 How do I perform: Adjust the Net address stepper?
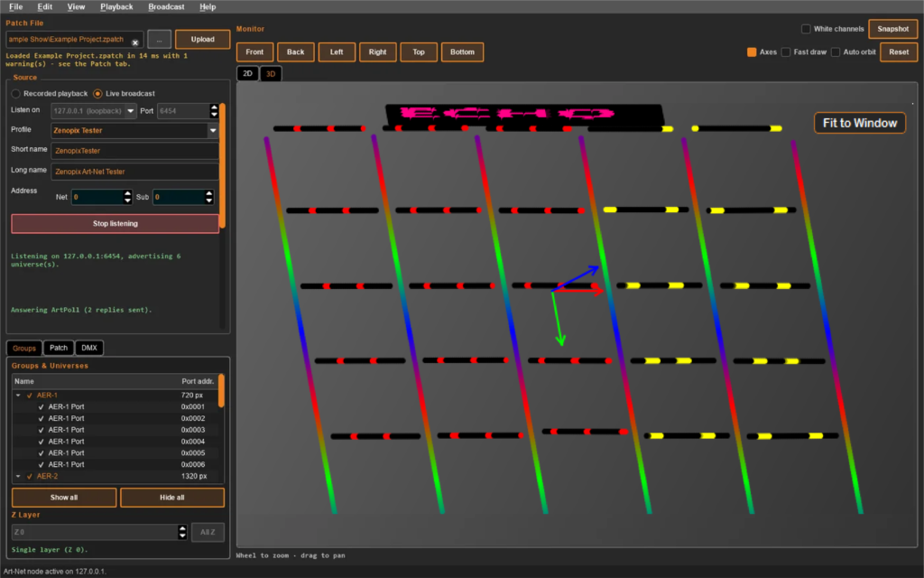[x=128, y=197]
